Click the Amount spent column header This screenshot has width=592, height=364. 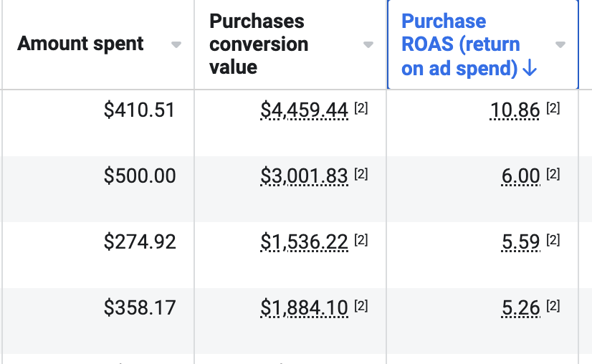coord(80,44)
